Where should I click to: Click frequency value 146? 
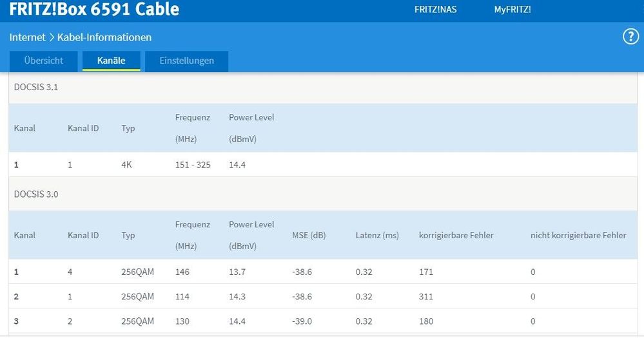(x=182, y=272)
